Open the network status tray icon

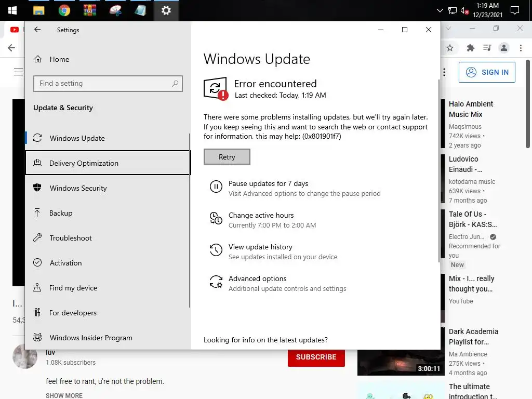click(453, 11)
